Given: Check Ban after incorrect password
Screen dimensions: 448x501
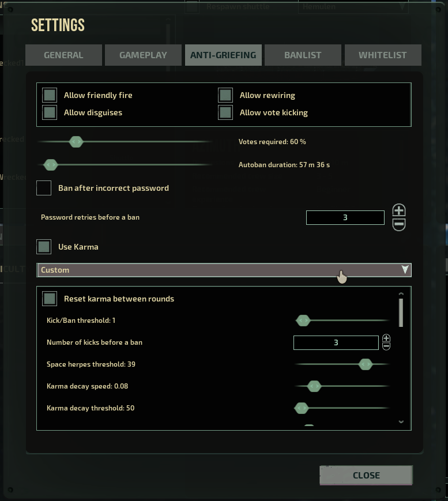Looking at the screenshot, I should 44,188.
